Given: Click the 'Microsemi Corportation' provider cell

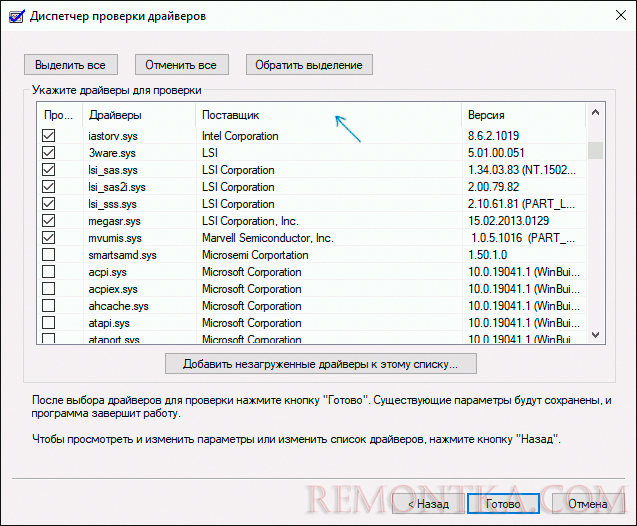Looking at the screenshot, I should [255, 255].
